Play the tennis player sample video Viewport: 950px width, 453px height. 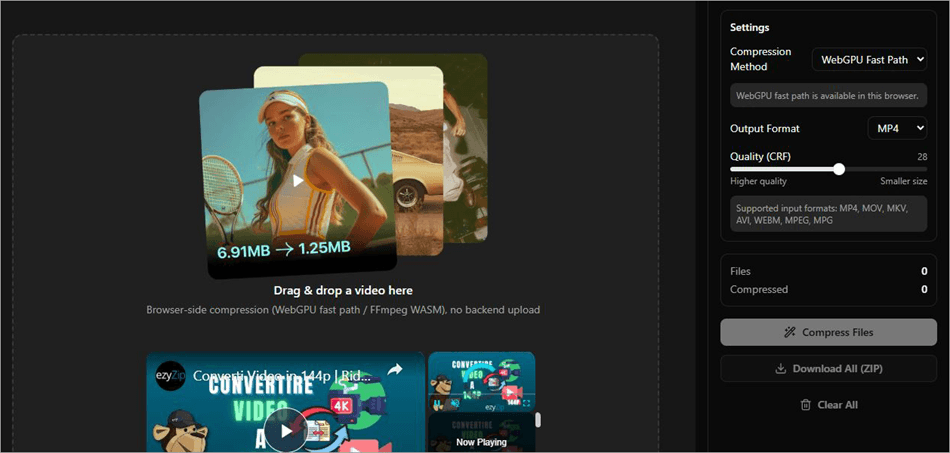[297, 180]
